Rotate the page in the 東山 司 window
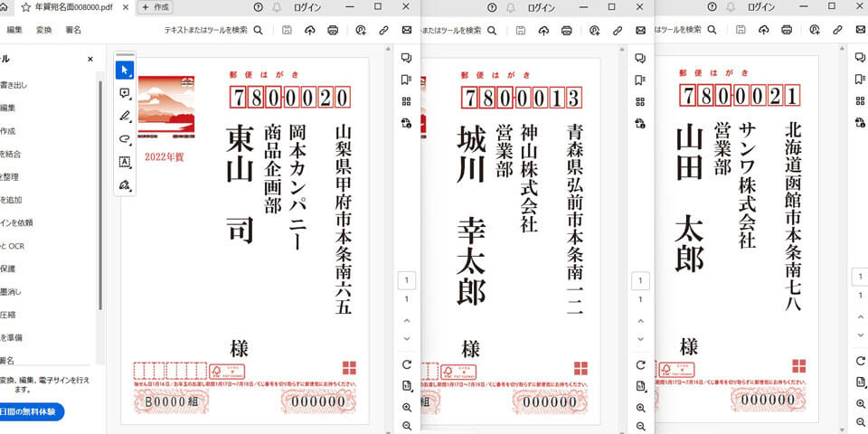 pyautogui.click(x=406, y=364)
